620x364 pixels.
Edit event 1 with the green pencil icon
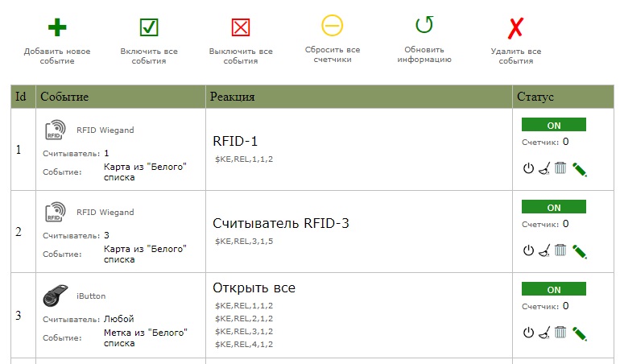(579, 169)
